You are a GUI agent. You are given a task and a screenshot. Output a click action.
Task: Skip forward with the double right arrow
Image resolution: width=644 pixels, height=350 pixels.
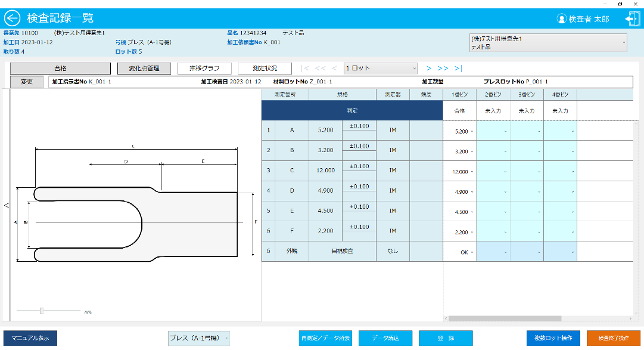(x=443, y=69)
